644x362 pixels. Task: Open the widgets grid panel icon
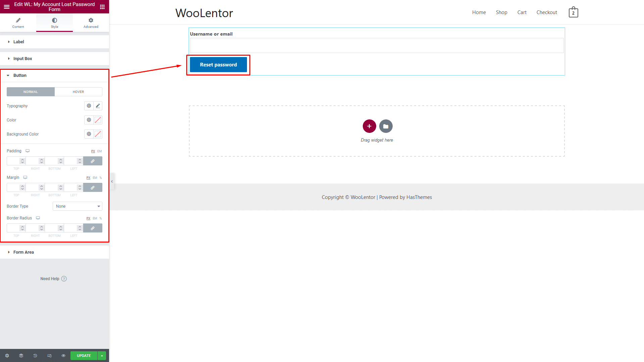tap(102, 7)
